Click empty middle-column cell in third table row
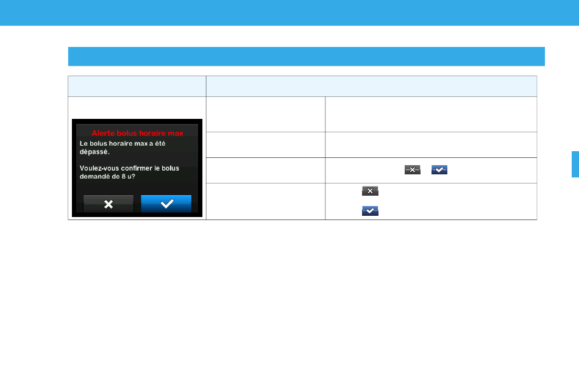This screenshot has height=392, width=579. [x=266, y=170]
